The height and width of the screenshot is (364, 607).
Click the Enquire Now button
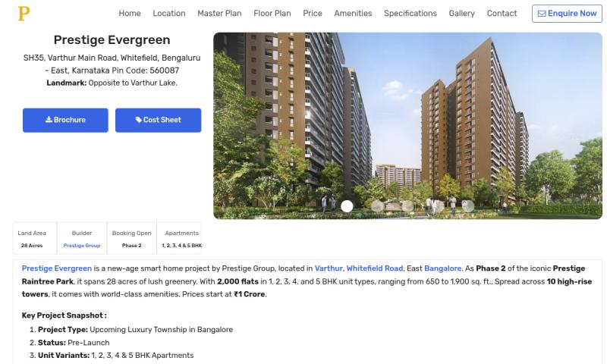click(x=567, y=14)
